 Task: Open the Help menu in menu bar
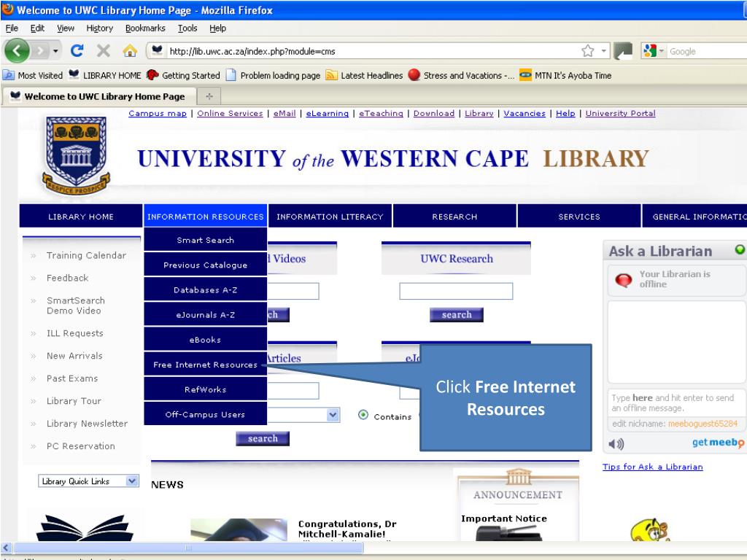coord(217,28)
